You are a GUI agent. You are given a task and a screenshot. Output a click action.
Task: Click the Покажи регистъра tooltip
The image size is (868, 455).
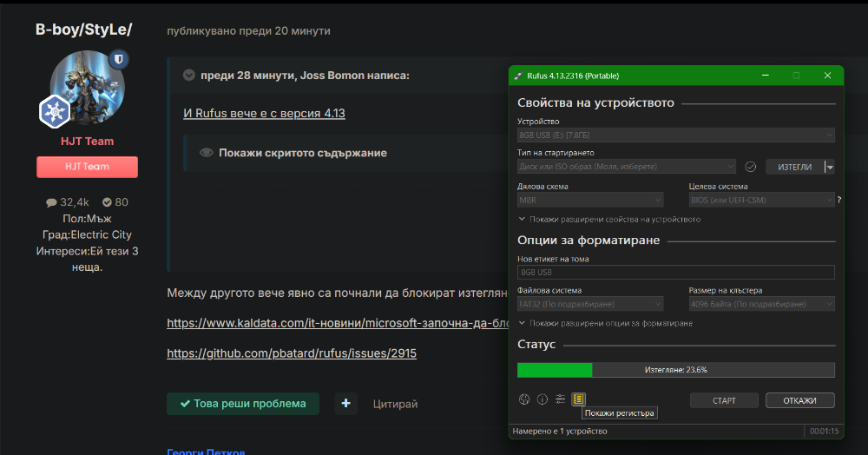pos(620,413)
